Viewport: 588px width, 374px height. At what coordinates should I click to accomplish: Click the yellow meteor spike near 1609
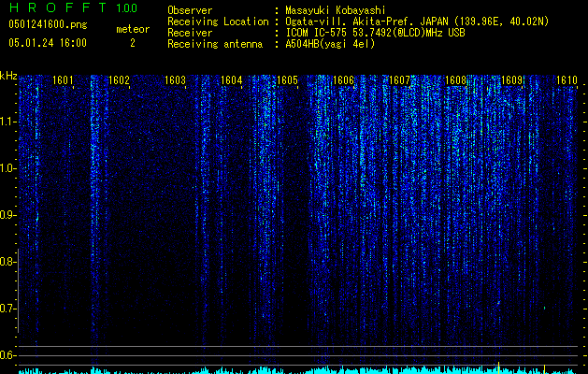point(499,368)
